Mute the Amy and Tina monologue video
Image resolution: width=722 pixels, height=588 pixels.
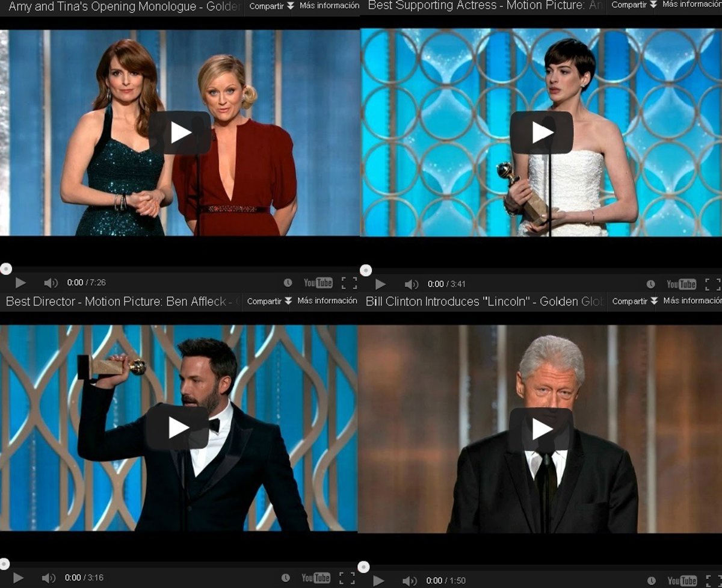pos(51,283)
